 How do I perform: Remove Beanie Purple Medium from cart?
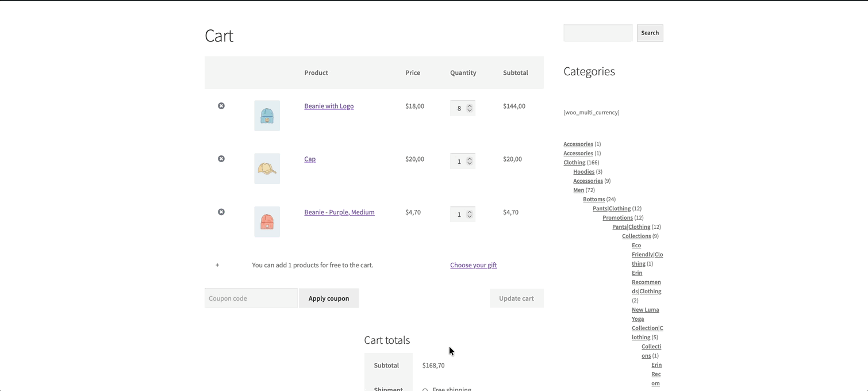[221, 212]
